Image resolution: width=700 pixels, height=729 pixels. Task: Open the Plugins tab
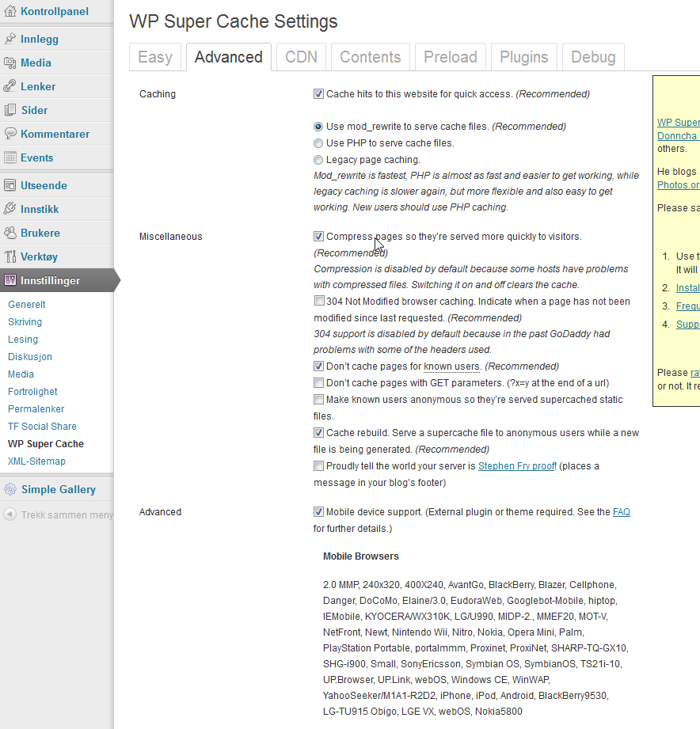click(524, 57)
